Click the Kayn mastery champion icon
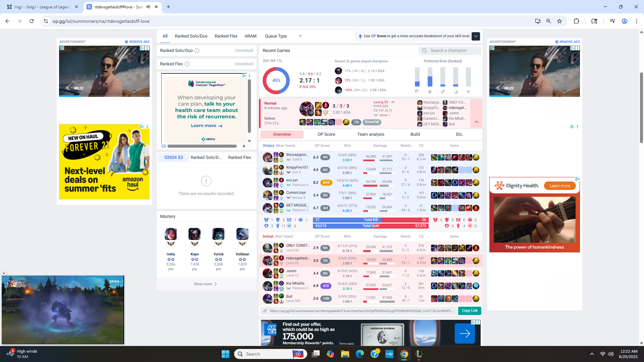644x362 pixels. click(195, 234)
